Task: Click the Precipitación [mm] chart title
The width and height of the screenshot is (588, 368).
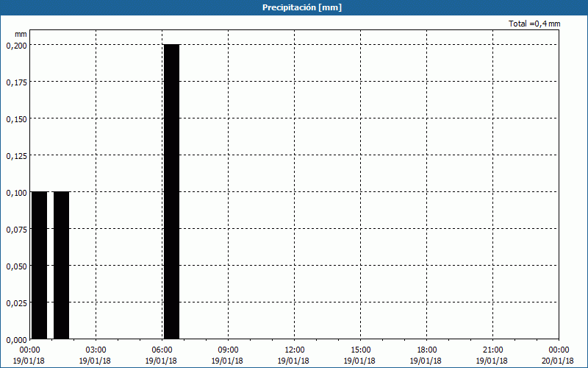Action: pyautogui.click(x=302, y=7)
